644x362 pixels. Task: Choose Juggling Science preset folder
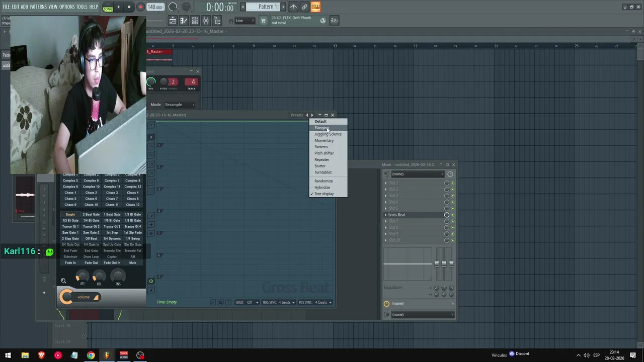coord(328,134)
